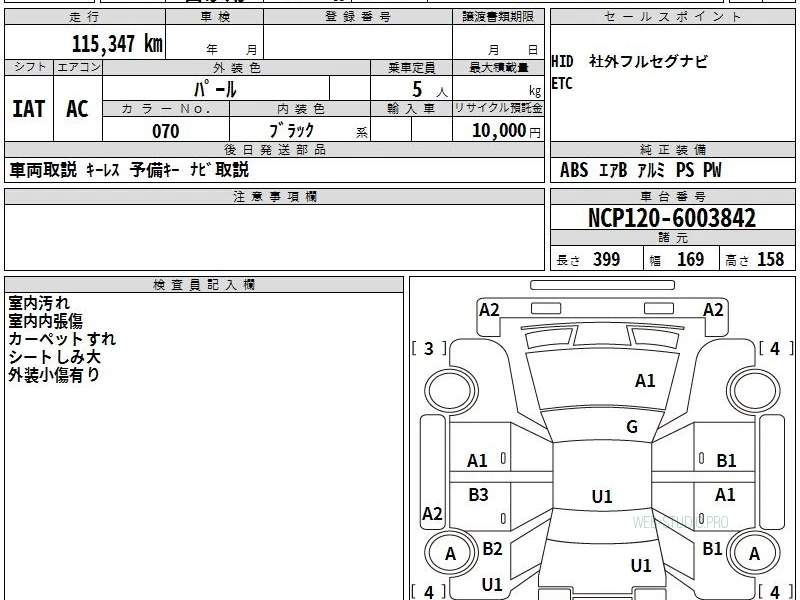Select the エアB equipment entry
The height and width of the screenshot is (600, 800).
(x=613, y=170)
